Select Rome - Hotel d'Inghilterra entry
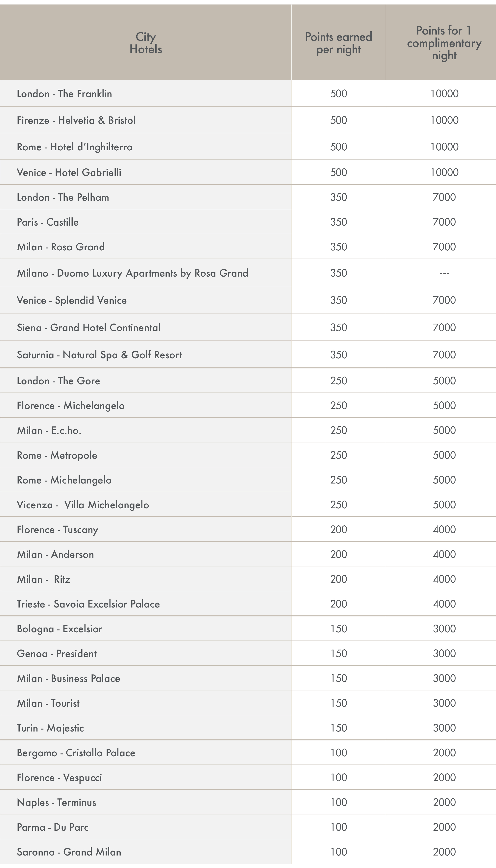This screenshot has height=868, width=496. click(x=75, y=147)
